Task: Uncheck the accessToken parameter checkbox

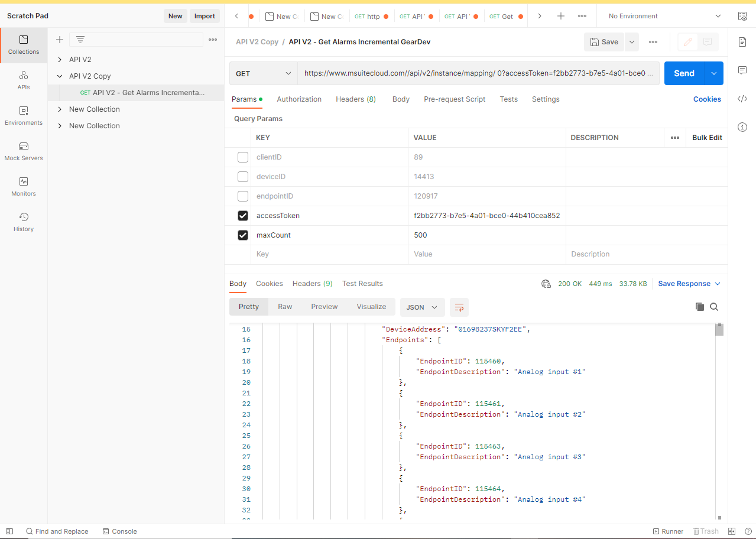Action: [243, 216]
